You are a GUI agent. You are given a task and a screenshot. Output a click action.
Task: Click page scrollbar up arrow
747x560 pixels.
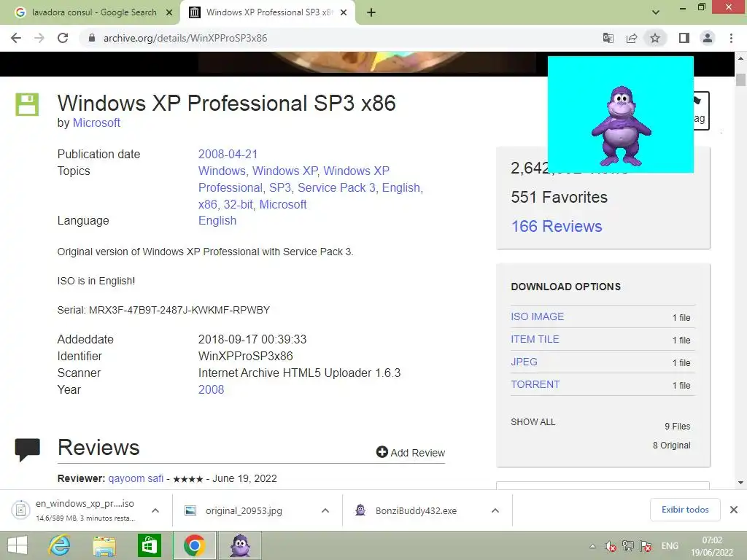tap(740, 58)
